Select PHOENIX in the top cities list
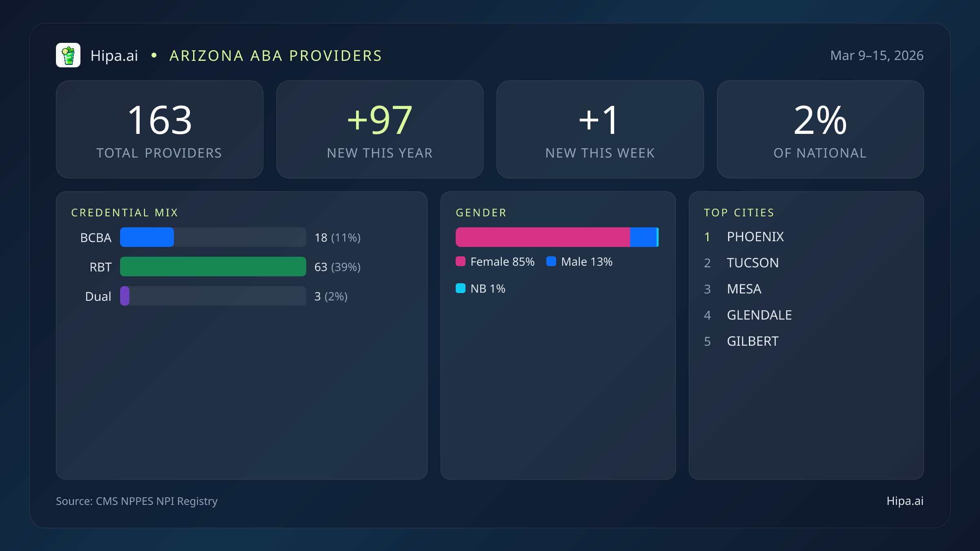Screen dimensions: 980x551 (755, 237)
